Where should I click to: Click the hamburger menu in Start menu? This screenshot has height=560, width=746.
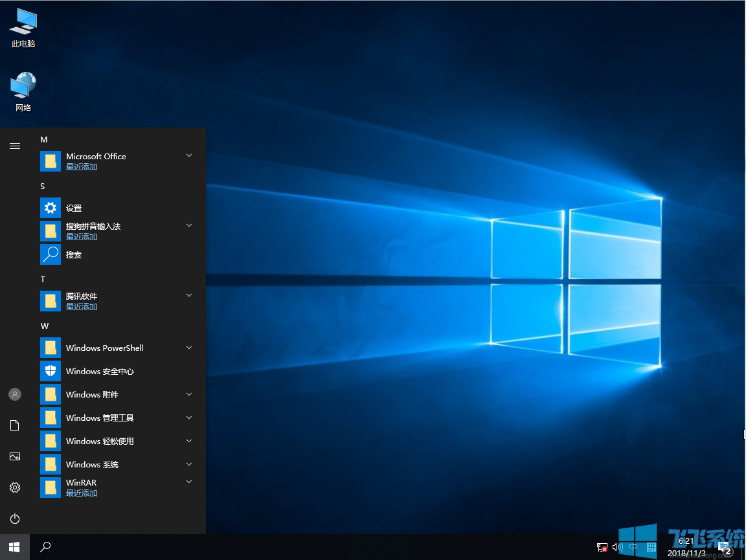click(x=14, y=146)
